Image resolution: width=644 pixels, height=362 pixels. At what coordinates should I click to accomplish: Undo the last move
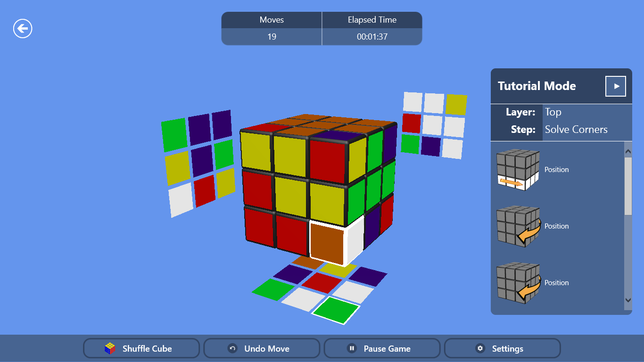tap(262, 348)
